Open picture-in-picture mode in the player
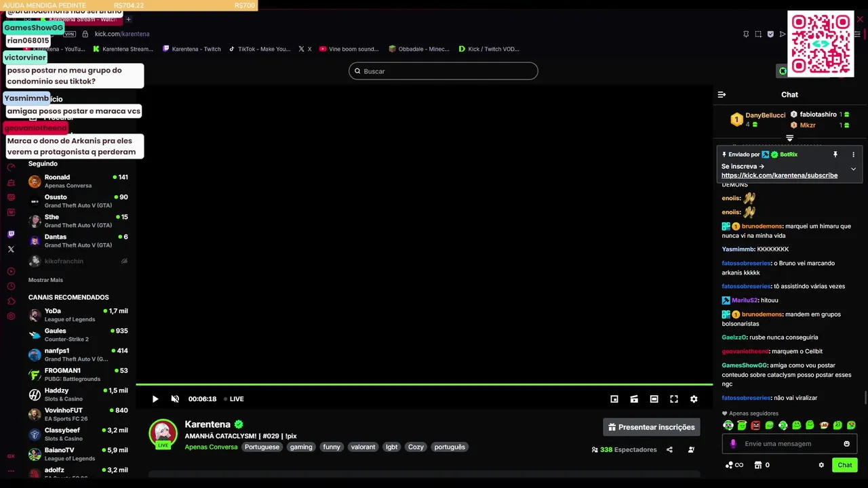 click(x=614, y=399)
